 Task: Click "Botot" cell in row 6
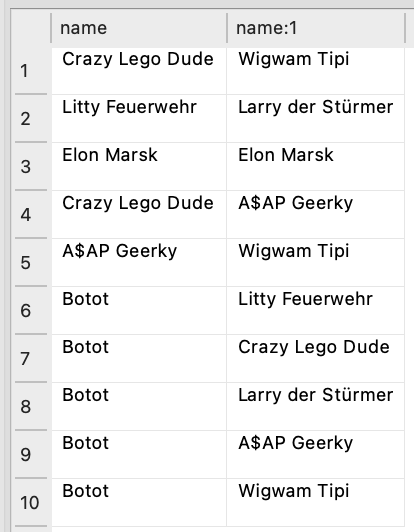tap(139, 310)
